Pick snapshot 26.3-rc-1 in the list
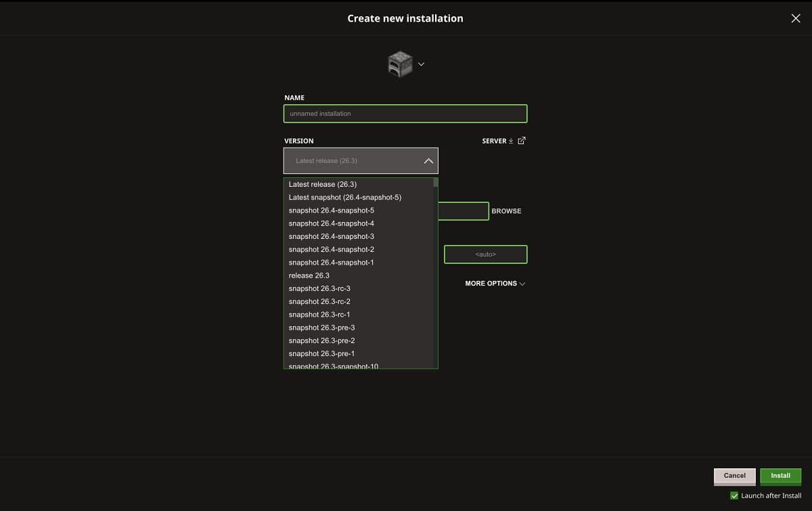Screen dimensions: 812x511 (x=358, y=315)
